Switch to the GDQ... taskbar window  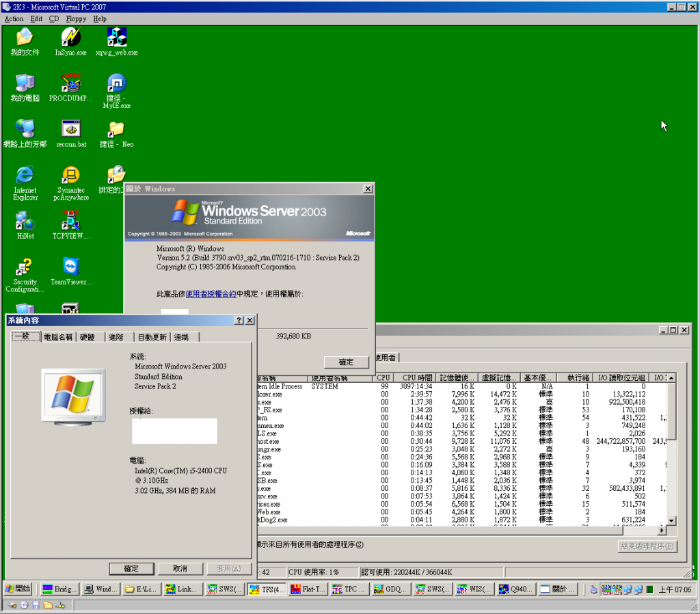[x=390, y=589]
